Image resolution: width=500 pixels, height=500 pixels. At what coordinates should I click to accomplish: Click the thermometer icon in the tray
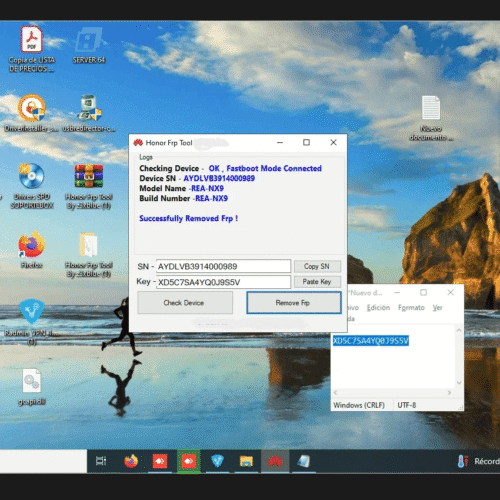pos(463,461)
